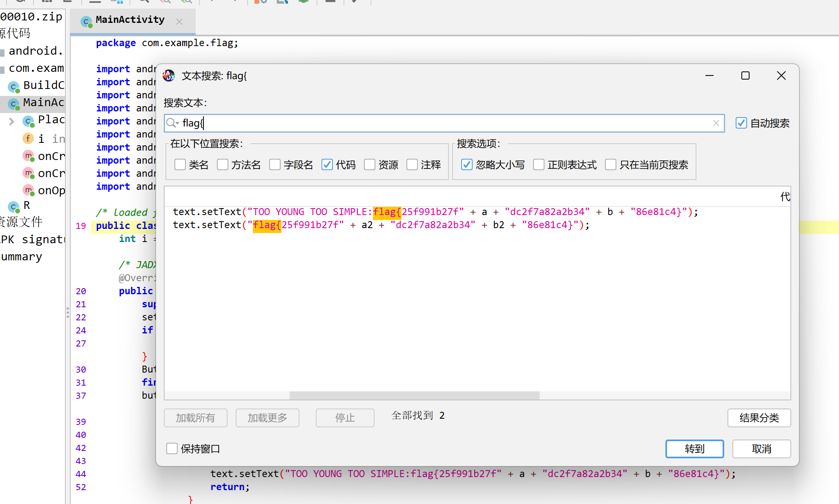The width and height of the screenshot is (839, 504).
Task: Expand the Plac class tree node
Action: pos(11,121)
